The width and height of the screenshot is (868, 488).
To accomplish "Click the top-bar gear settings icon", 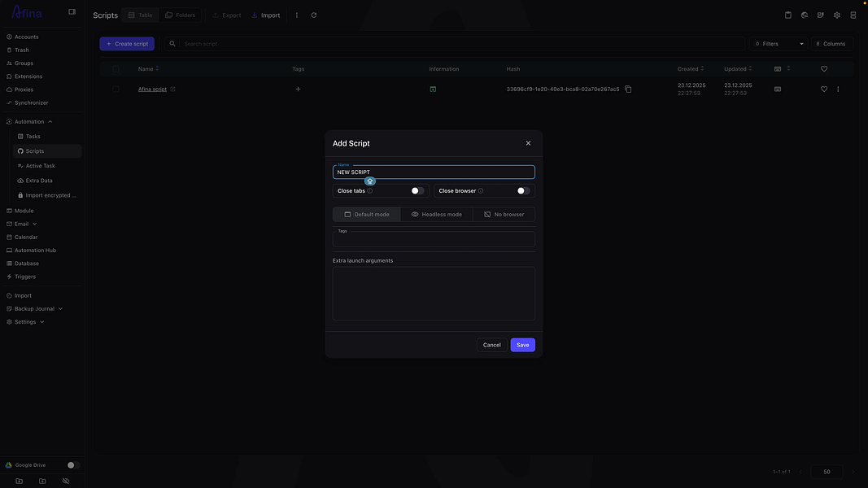I will pos(837,15).
